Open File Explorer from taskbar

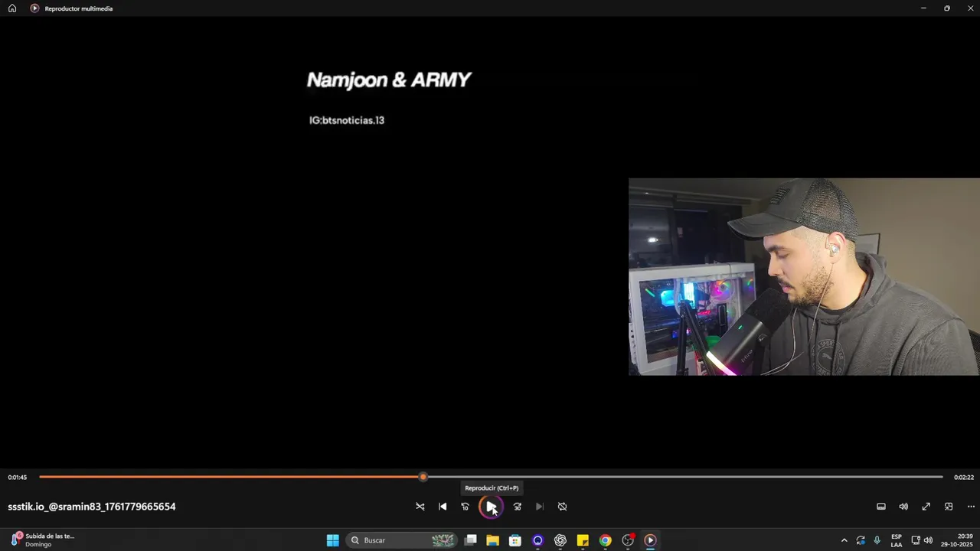pyautogui.click(x=492, y=540)
